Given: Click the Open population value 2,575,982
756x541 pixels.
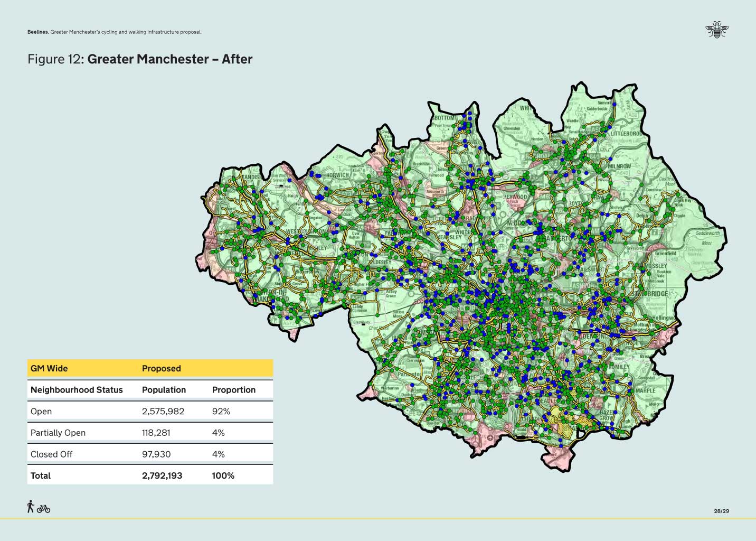Looking at the screenshot, I should click(163, 411).
